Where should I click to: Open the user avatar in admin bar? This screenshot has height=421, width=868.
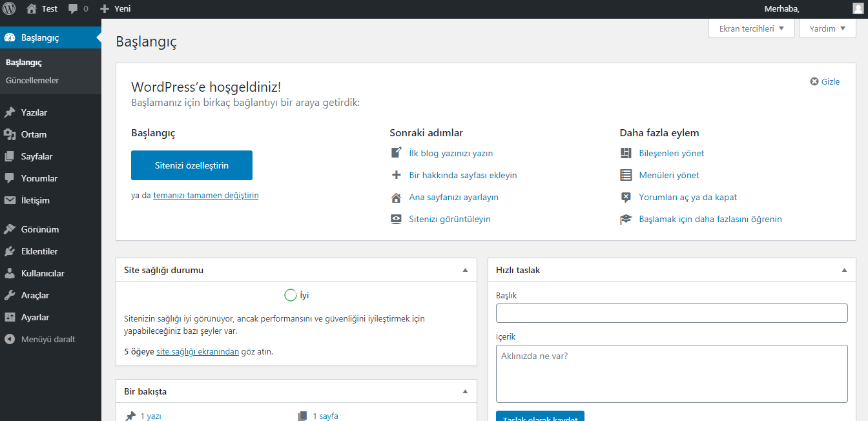click(857, 8)
